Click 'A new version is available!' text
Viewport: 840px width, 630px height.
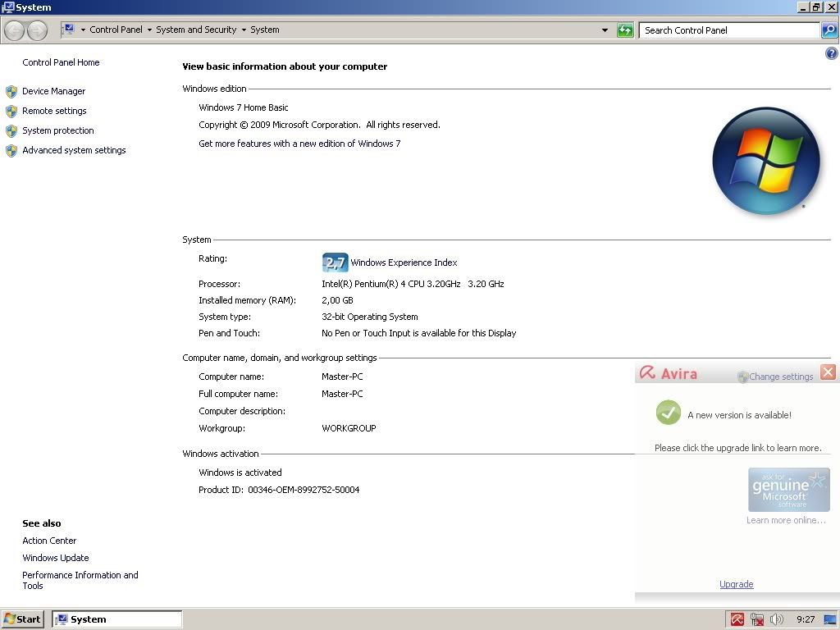[739, 415]
